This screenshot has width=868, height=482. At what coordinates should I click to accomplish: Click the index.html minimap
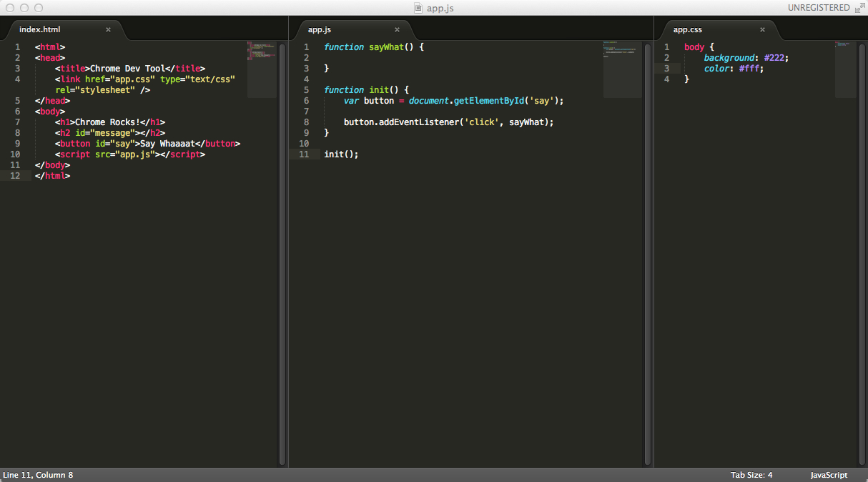click(262, 69)
